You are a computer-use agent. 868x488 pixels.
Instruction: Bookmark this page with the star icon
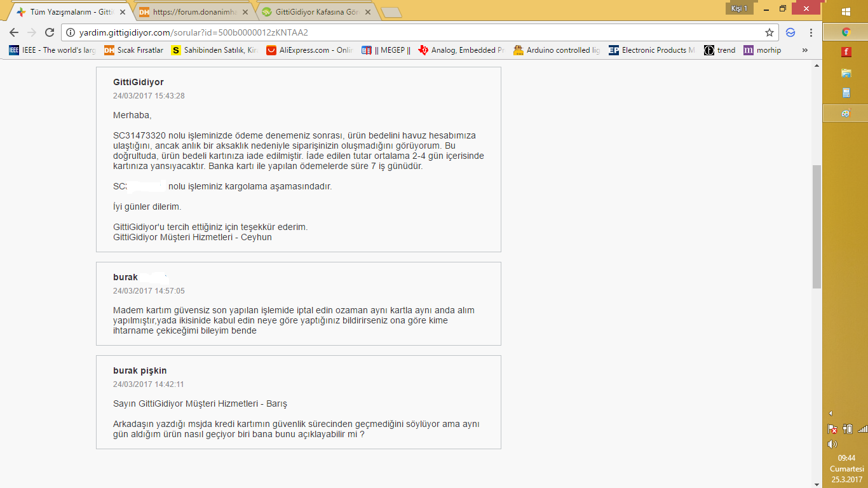(x=770, y=32)
